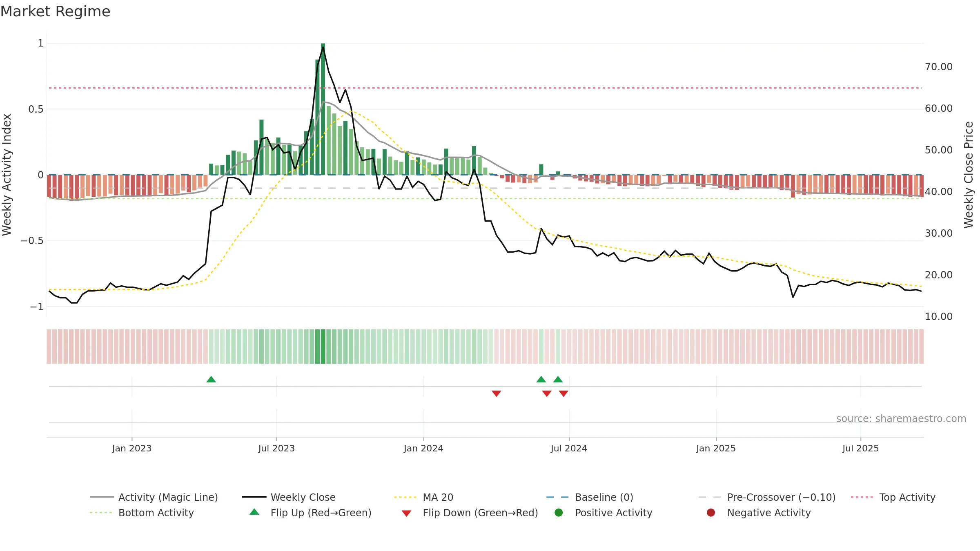Toggle the Top Activity legend entry
The image size is (980, 551).
(x=893, y=497)
